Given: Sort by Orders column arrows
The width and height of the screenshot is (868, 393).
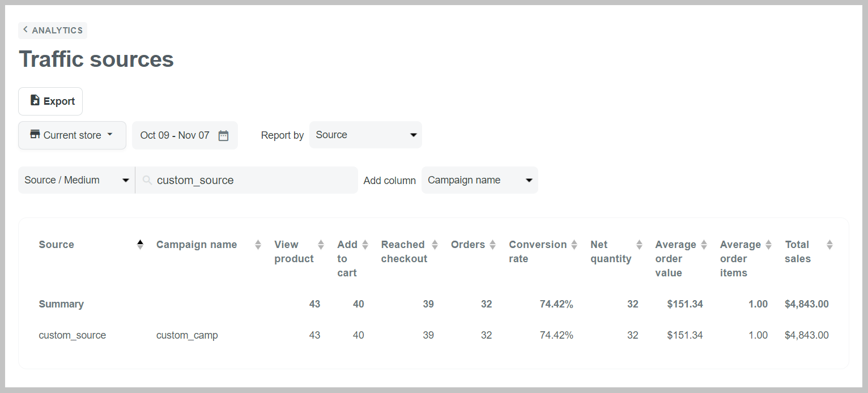Looking at the screenshot, I should point(492,245).
